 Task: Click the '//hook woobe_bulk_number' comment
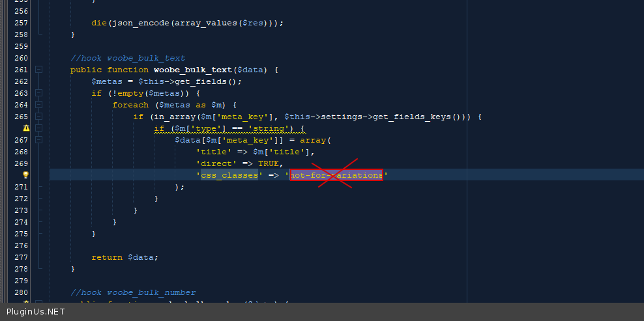133,292
